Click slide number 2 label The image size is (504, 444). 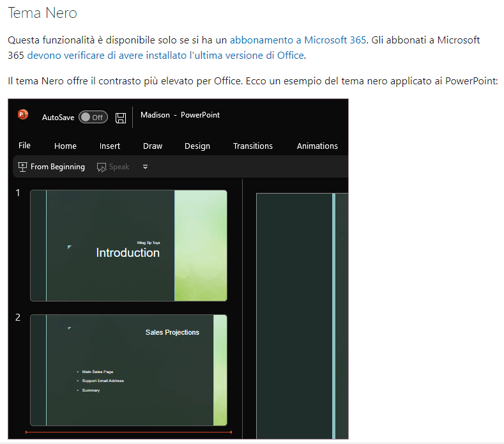tap(18, 318)
